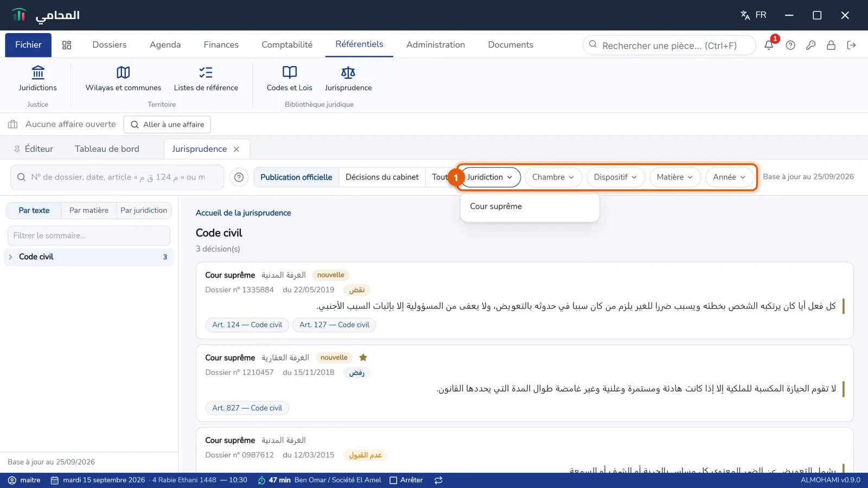Focus the Filtrer le sommaire field
Screen dimensions: 868x488
(89, 236)
